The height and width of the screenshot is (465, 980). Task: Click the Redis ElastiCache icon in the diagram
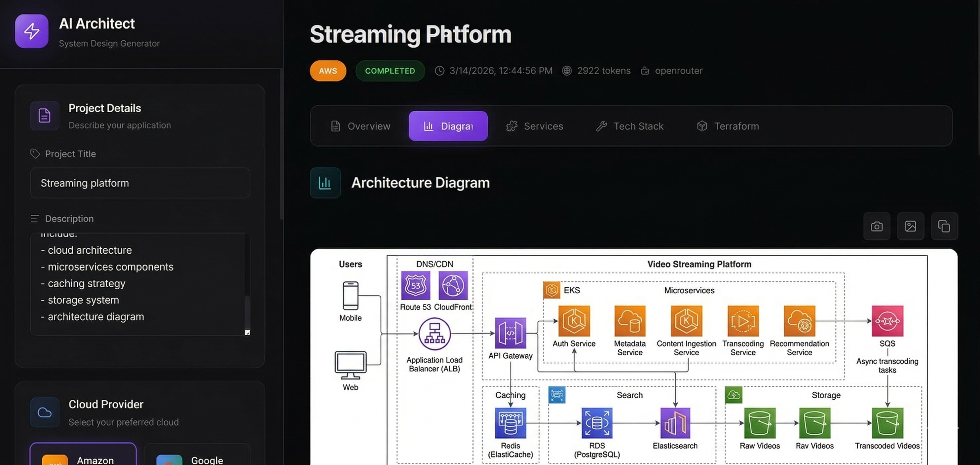click(x=510, y=423)
